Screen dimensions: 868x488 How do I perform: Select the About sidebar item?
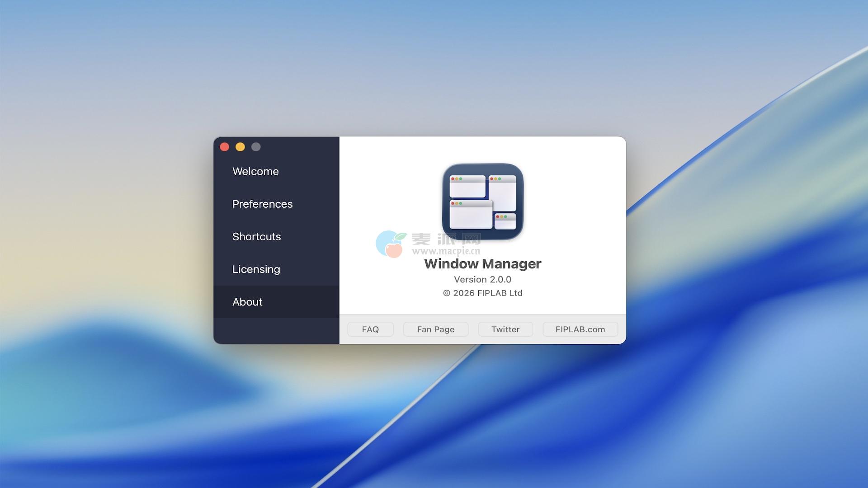coord(247,302)
